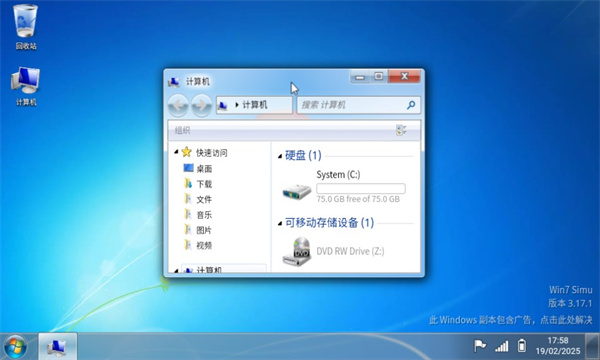This screenshot has height=360, width=600.
Task: Select 下载 label in the navigation pane
Action: [x=204, y=184]
